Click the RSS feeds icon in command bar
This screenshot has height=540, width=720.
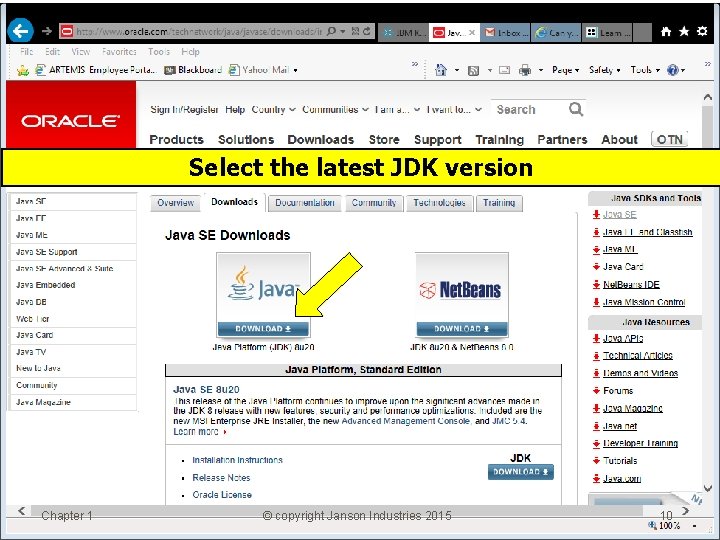473,70
